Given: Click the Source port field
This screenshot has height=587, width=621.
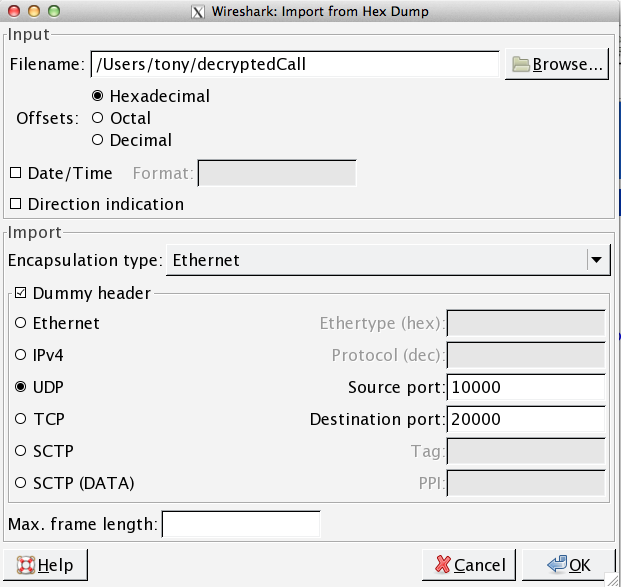Looking at the screenshot, I should tap(526, 387).
